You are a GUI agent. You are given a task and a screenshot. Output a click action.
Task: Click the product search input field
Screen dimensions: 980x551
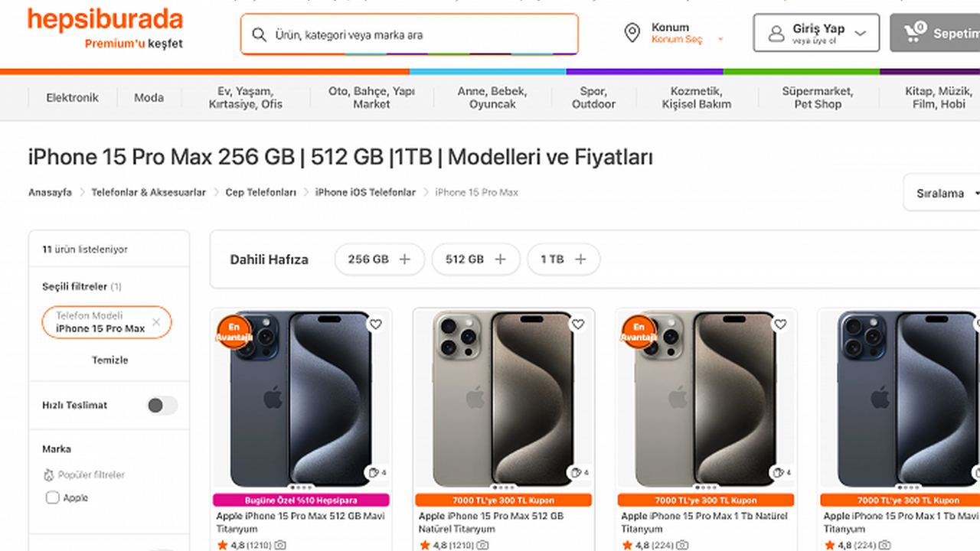tap(421, 34)
